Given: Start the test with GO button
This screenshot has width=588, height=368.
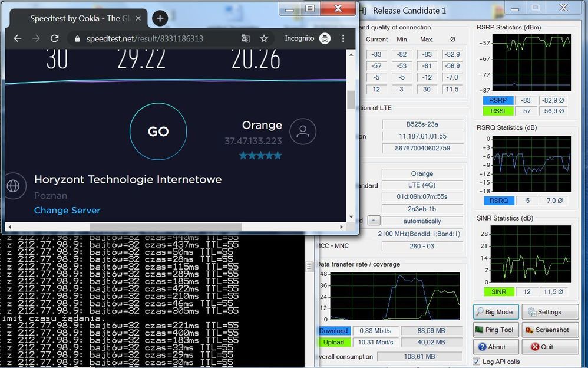Looking at the screenshot, I should (158, 132).
